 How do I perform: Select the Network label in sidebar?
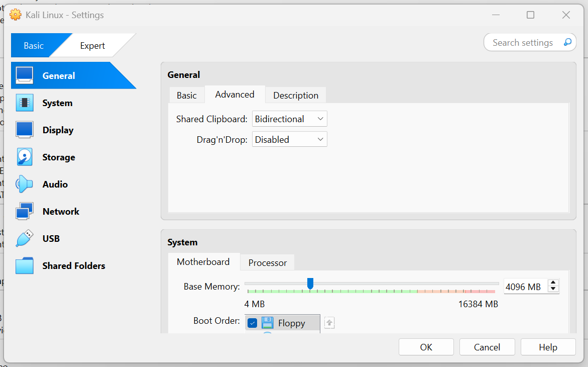61,212
